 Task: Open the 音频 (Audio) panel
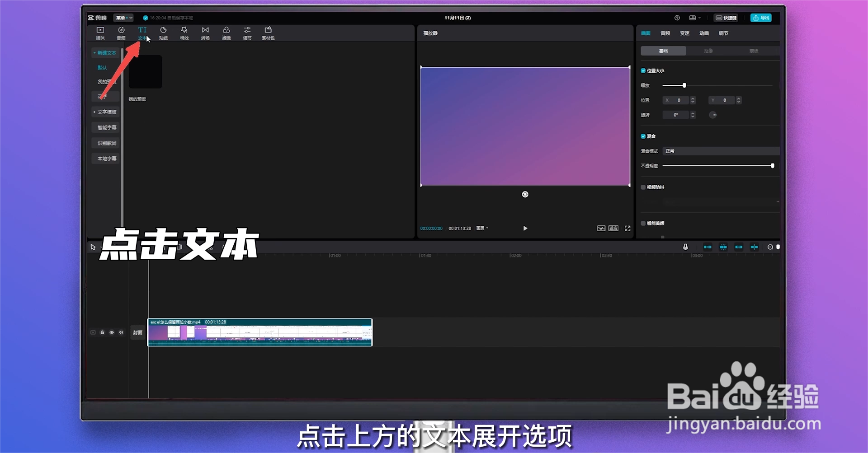pyautogui.click(x=121, y=33)
